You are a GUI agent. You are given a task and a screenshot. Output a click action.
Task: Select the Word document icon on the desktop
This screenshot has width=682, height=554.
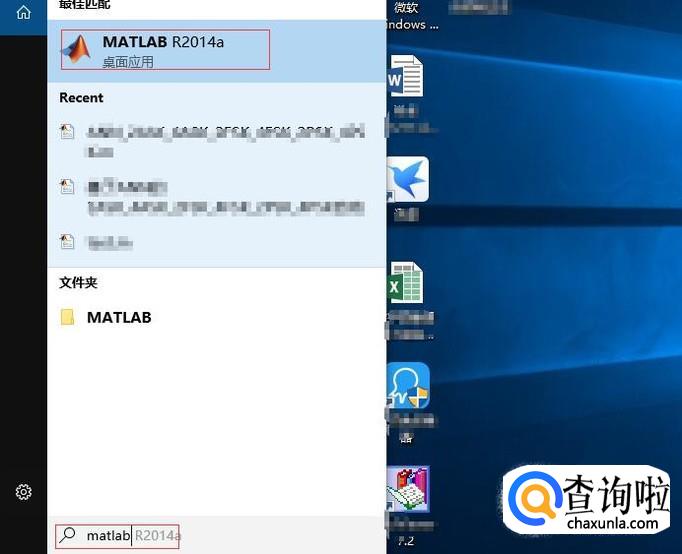pos(405,76)
